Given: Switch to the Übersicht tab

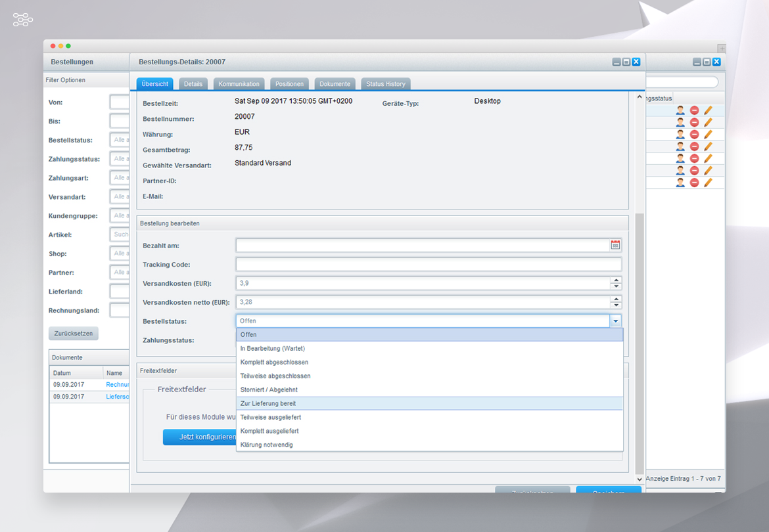Looking at the screenshot, I should (x=155, y=84).
